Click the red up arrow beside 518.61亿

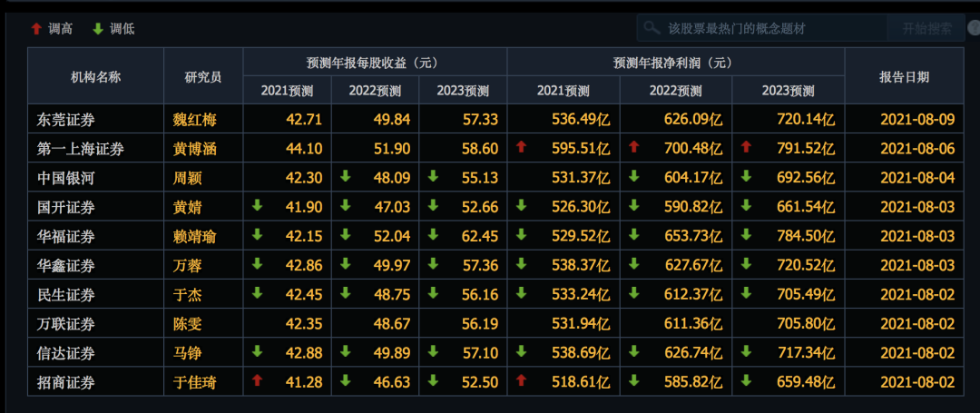[522, 382]
